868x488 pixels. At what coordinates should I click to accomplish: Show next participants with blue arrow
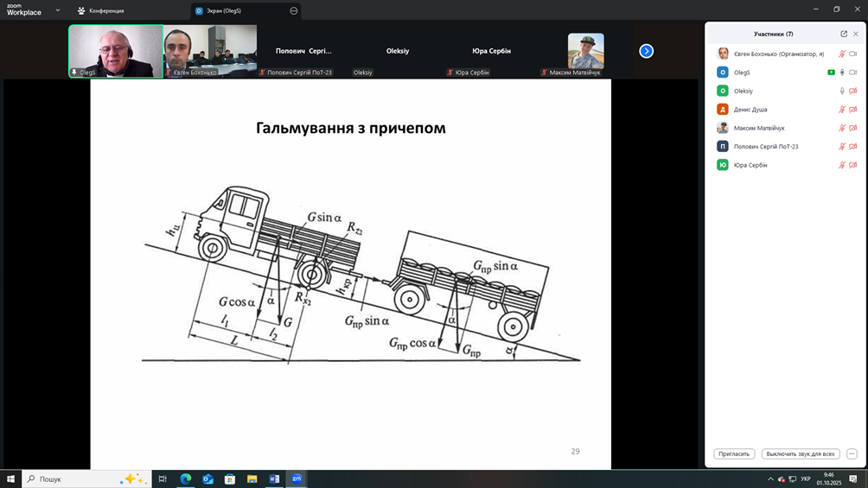click(x=646, y=51)
